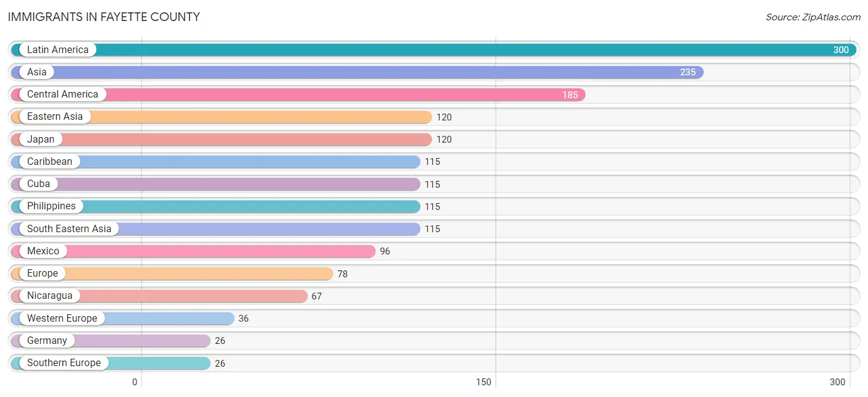This screenshot has height=397, width=868.
Task: Click the 185 value on Central America bar
Action: click(x=570, y=95)
